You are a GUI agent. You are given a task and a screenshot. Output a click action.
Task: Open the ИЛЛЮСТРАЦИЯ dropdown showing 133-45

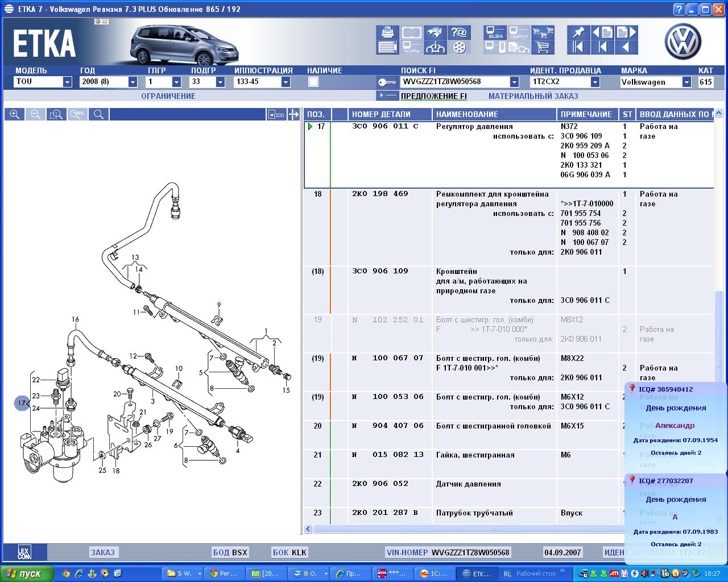tap(286, 82)
